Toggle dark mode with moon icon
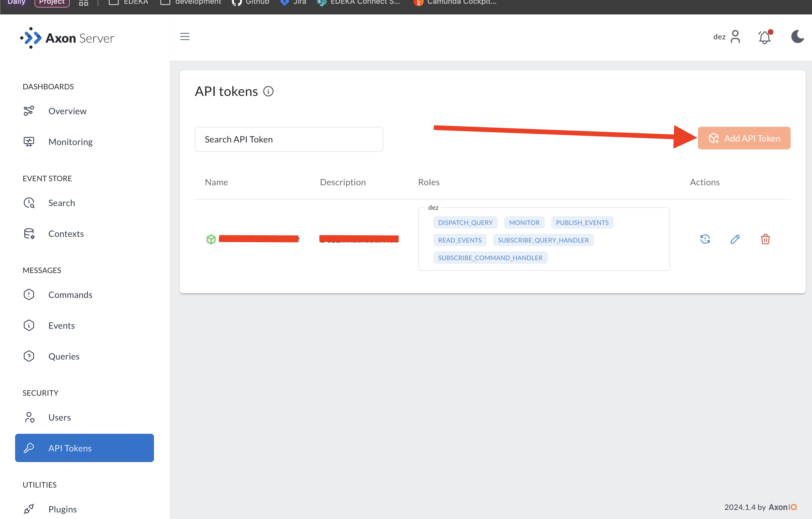 coord(797,37)
